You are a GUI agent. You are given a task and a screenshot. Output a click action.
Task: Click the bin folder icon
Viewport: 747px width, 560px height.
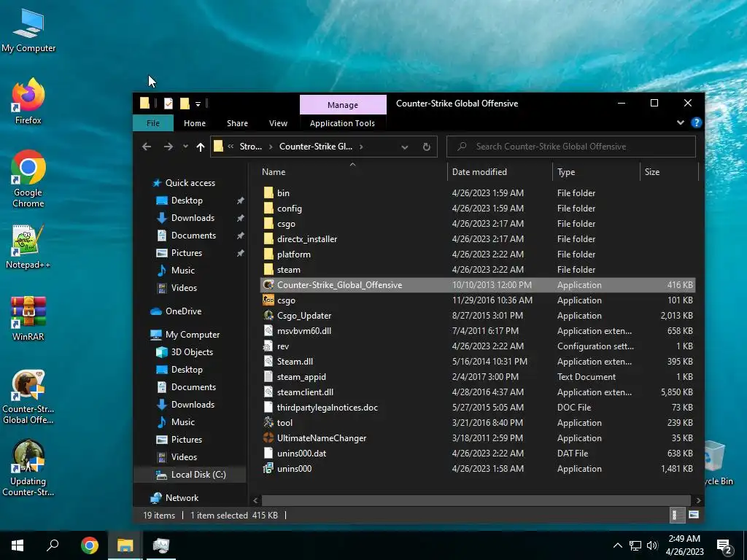(x=268, y=192)
